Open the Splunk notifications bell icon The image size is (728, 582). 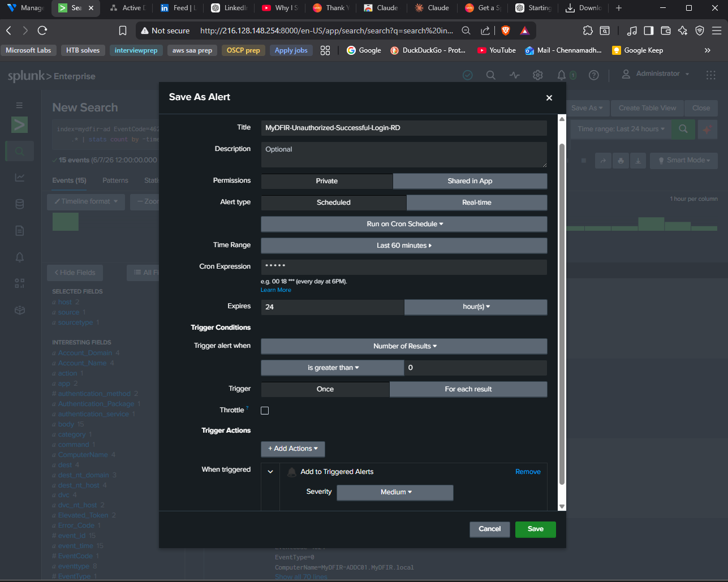(x=562, y=75)
